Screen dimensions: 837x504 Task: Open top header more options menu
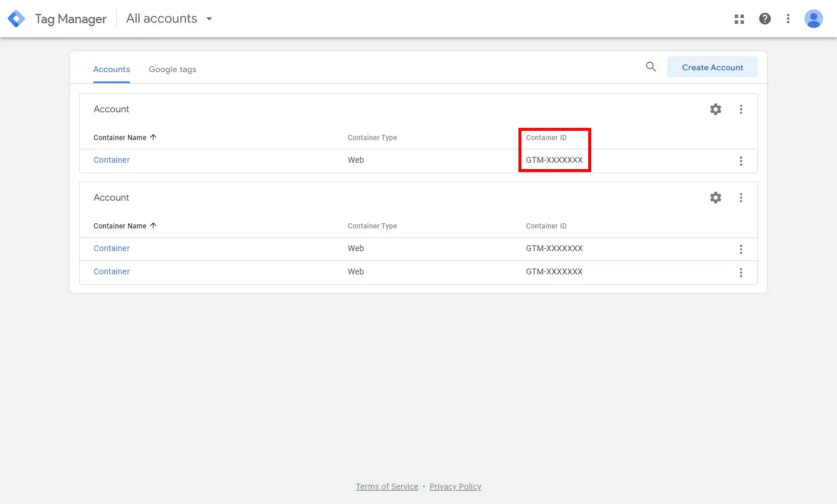pos(788,19)
